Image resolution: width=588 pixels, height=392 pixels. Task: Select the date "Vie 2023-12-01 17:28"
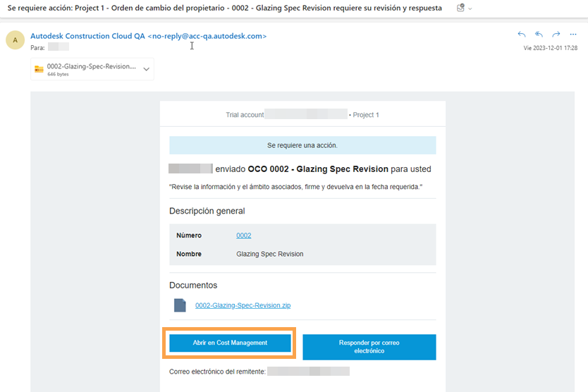pyautogui.click(x=551, y=48)
